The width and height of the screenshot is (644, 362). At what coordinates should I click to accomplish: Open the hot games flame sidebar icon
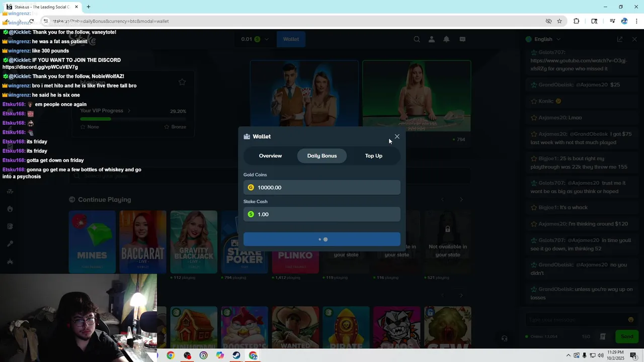coord(10,209)
